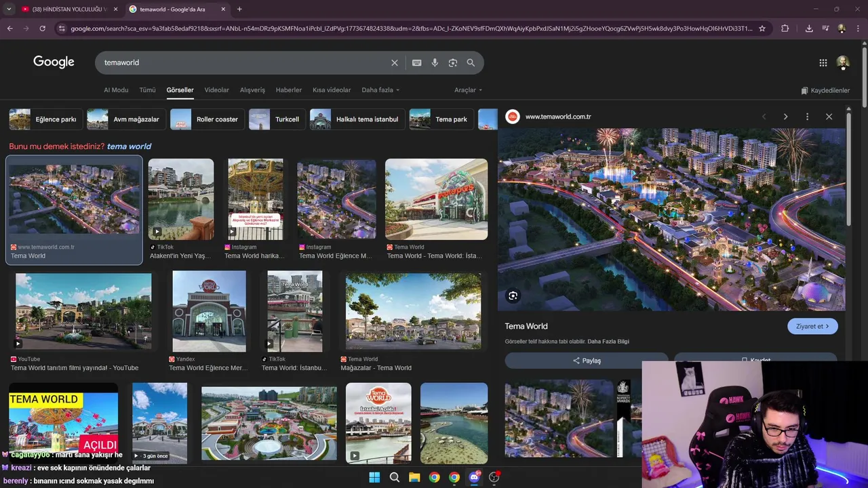Open the Kaydedilenler saved items link

click(825, 90)
